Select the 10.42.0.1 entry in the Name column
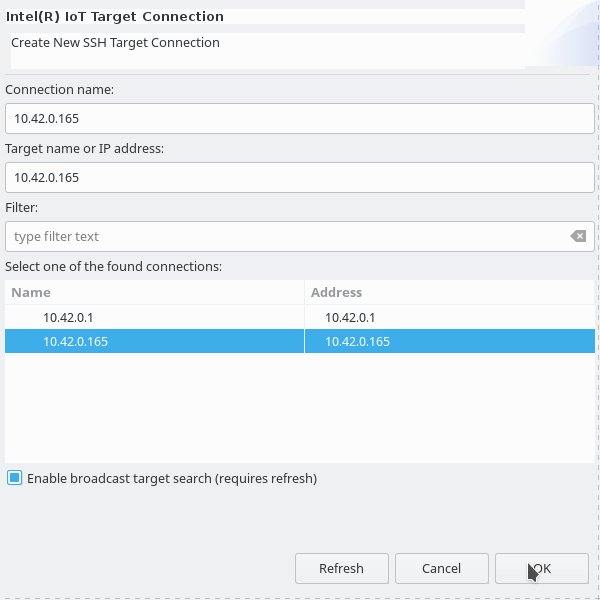The height and width of the screenshot is (600, 600). point(155,317)
